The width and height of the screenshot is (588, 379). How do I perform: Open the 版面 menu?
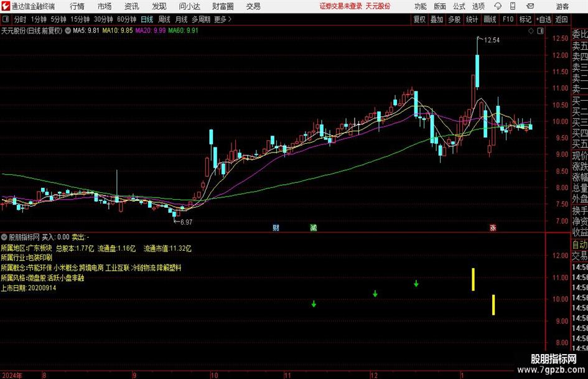tap(439, 6)
